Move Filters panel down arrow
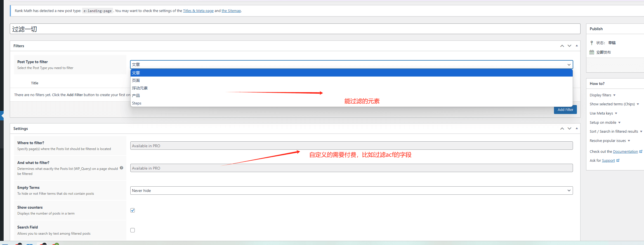This screenshot has width=644, height=245. tap(569, 46)
